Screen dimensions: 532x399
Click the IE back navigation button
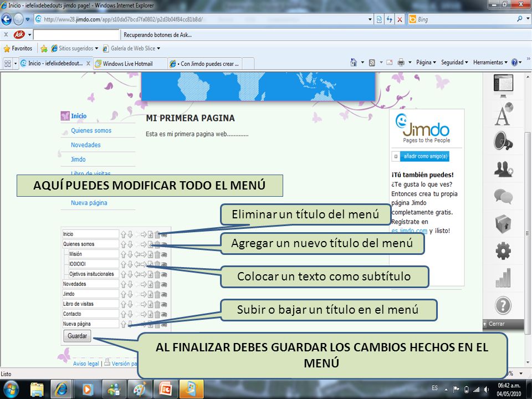(x=7, y=19)
